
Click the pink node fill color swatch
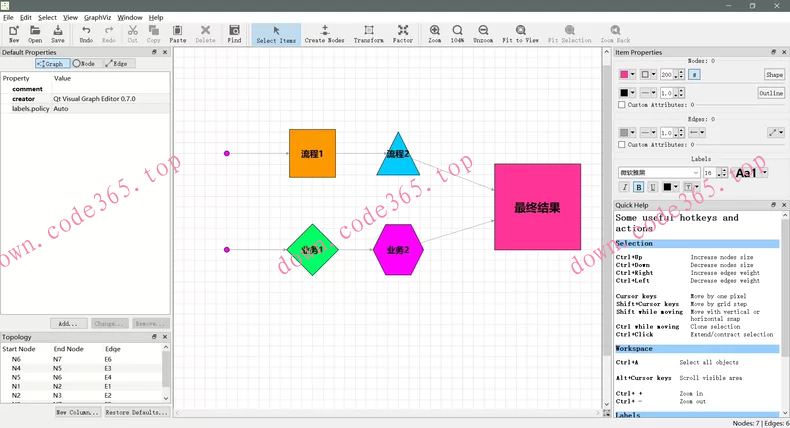pos(626,75)
